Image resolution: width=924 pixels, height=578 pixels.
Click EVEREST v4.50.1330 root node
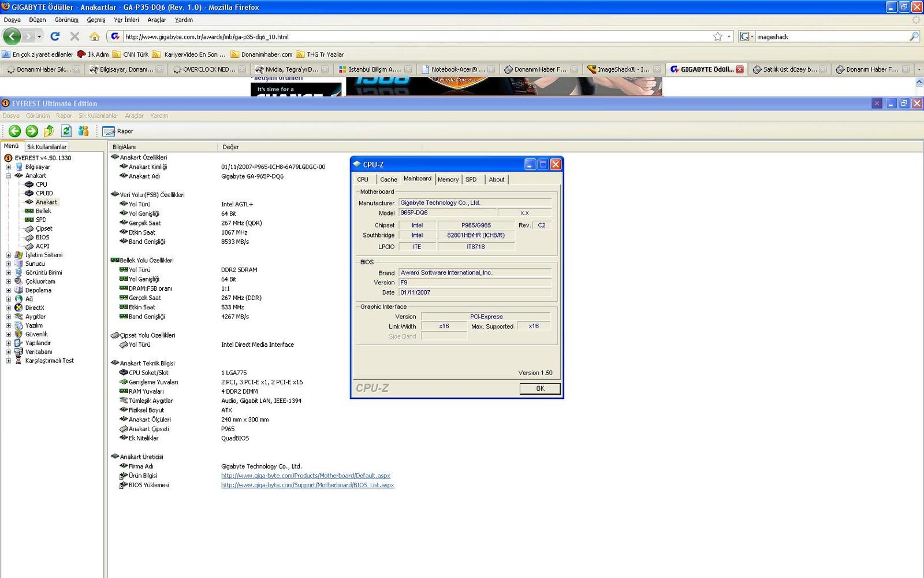pyautogui.click(x=43, y=158)
